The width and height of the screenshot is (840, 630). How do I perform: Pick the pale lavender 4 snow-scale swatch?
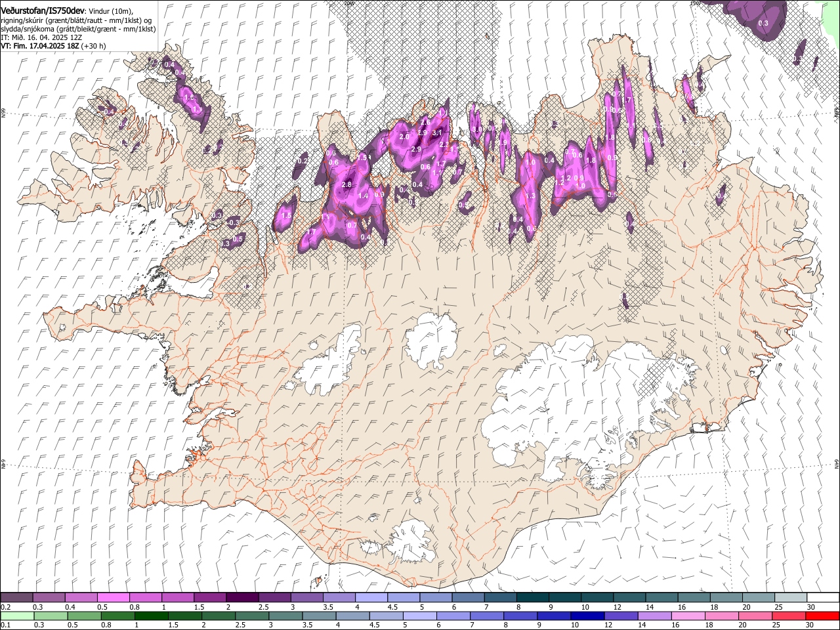point(371,597)
